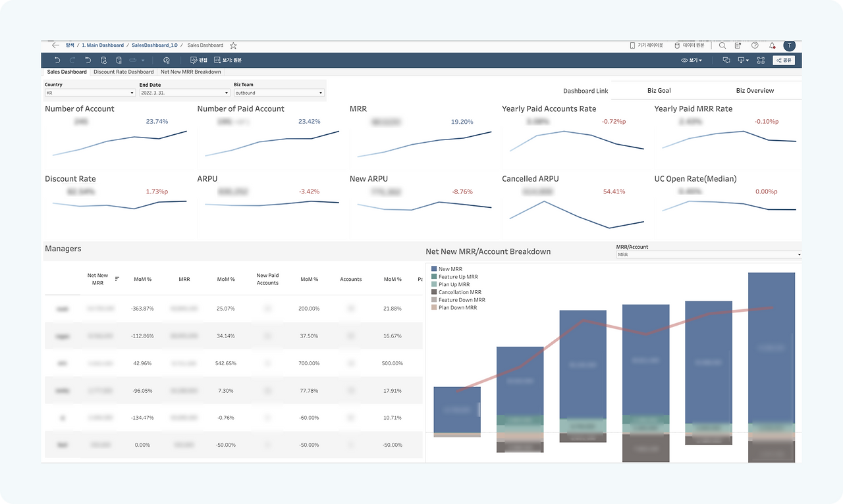Open notifications bell icon
The height and width of the screenshot is (504, 843).
[x=772, y=45]
